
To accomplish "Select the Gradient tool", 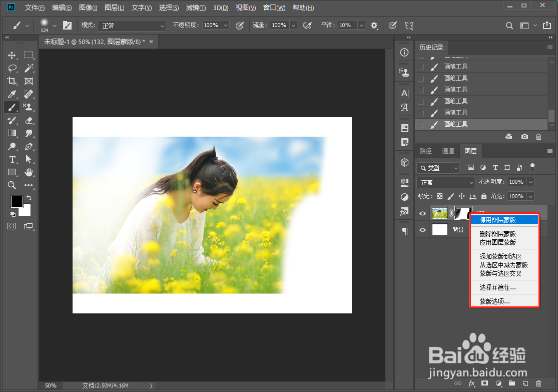I will coord(12,133).
